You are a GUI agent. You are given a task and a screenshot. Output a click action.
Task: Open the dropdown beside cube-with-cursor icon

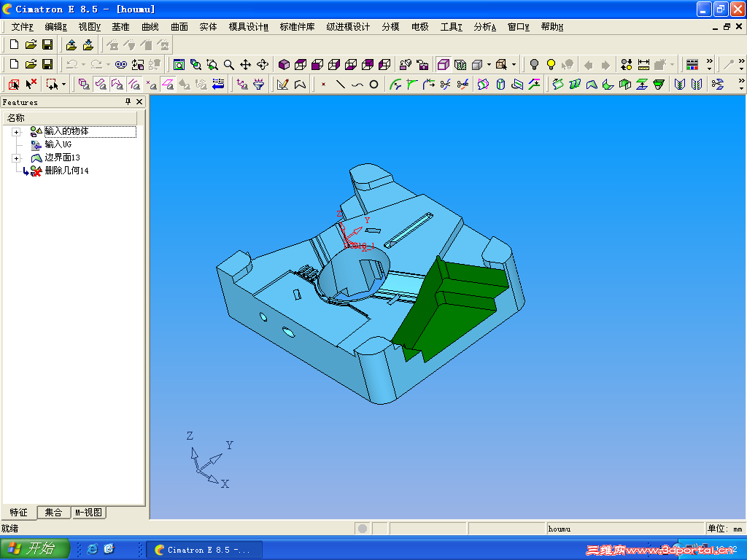tap(514, 64)
